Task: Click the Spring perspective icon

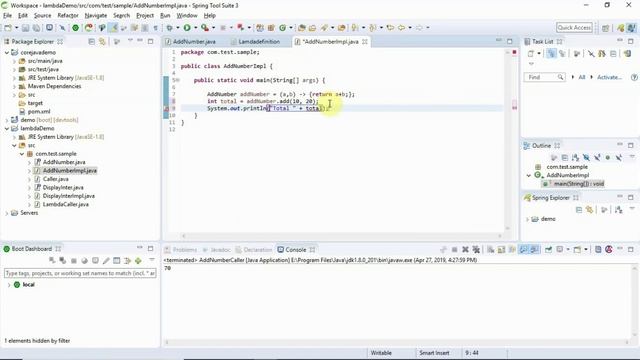Action: coord(621,28)
